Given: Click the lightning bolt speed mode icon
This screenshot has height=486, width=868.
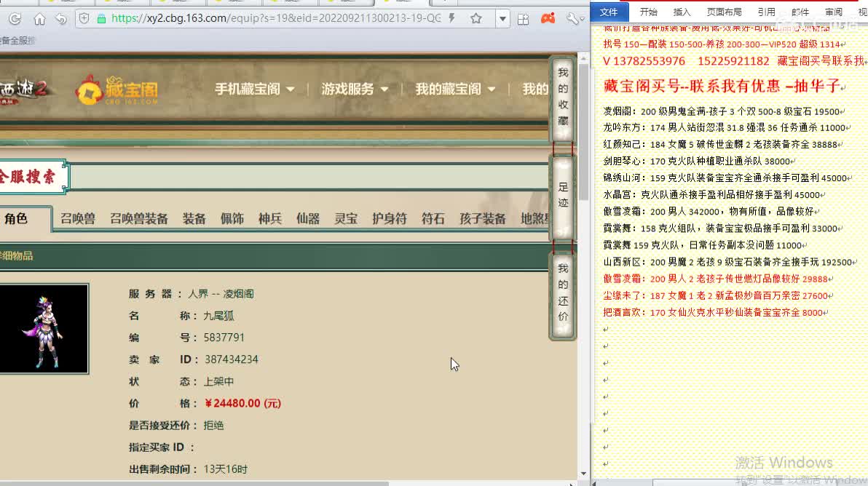Looking at the screenshot, I should [452, 18].
